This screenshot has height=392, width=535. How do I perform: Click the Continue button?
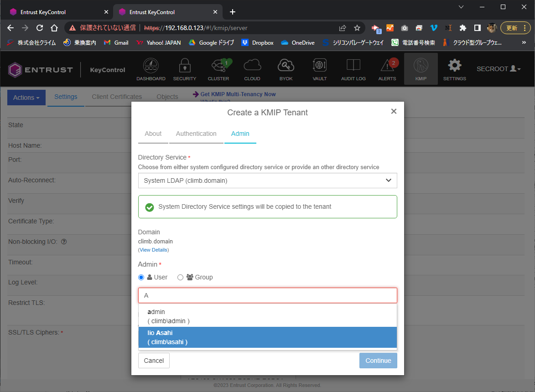pos(378,361)
